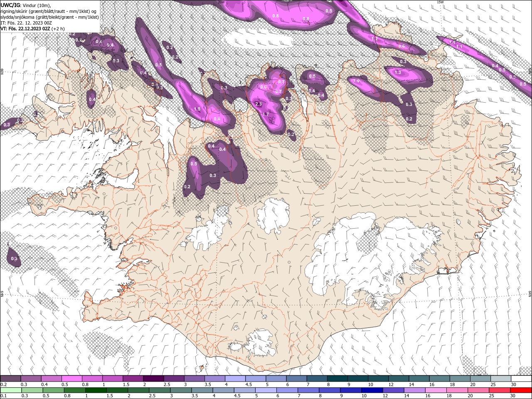Select the bright pink snow swatch between 0.5 and 0.8

pyautogui.click(x=71, y=379)
